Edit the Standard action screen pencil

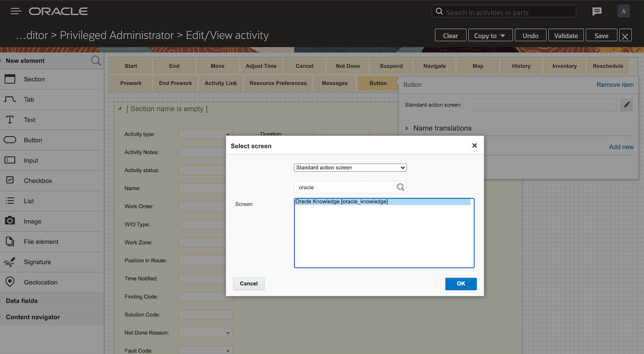pyautogui.click(x=626, y=105)
